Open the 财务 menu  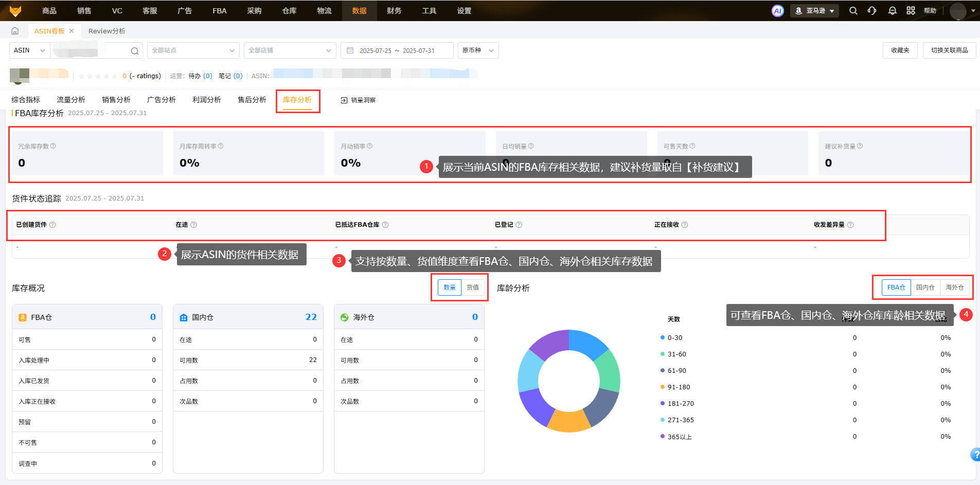point(394,11)
